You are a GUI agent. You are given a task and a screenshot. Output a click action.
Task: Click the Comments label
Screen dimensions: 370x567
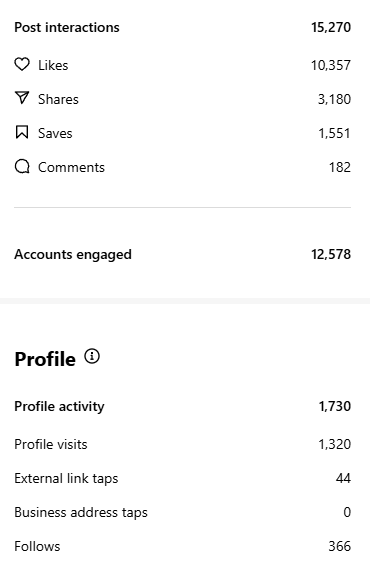coord(71,167)
